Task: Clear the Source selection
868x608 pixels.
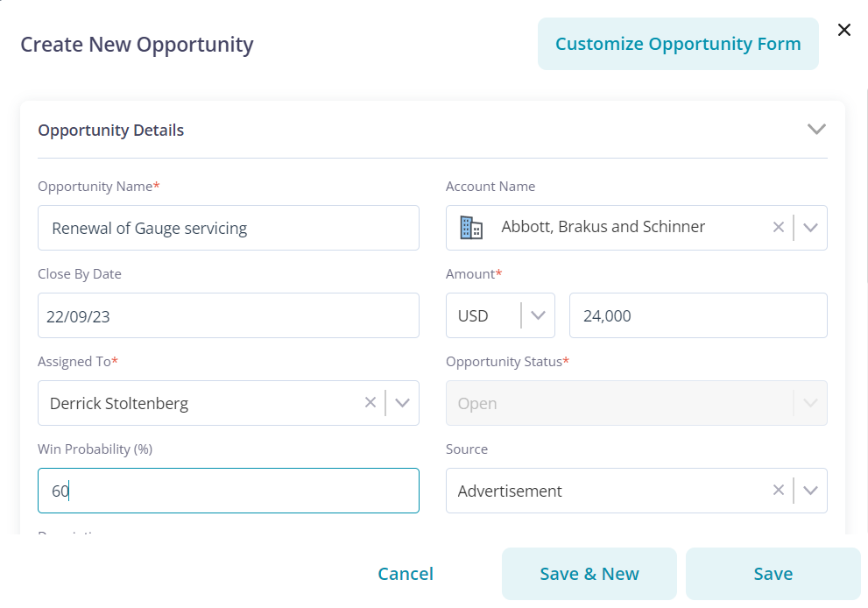Action: (x=778, y=491)
